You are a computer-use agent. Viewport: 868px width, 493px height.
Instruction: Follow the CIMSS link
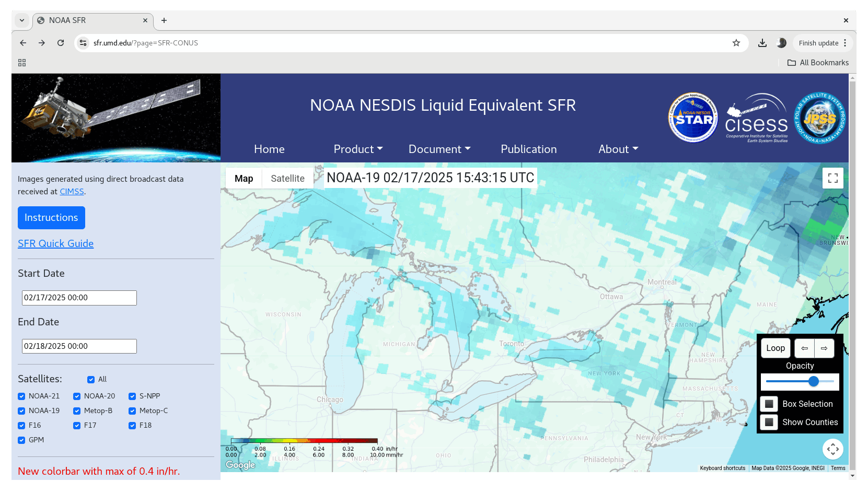72,192
